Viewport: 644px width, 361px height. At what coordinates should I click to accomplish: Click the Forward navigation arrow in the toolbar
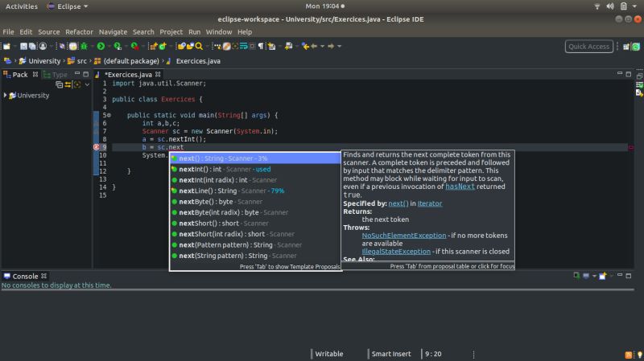click(x=331, y=47)
